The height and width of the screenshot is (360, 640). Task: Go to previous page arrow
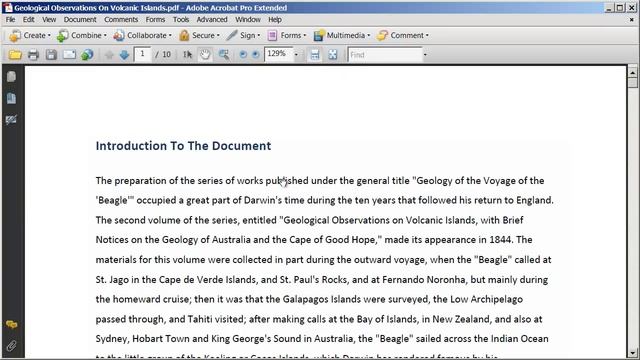click(109, 55)
